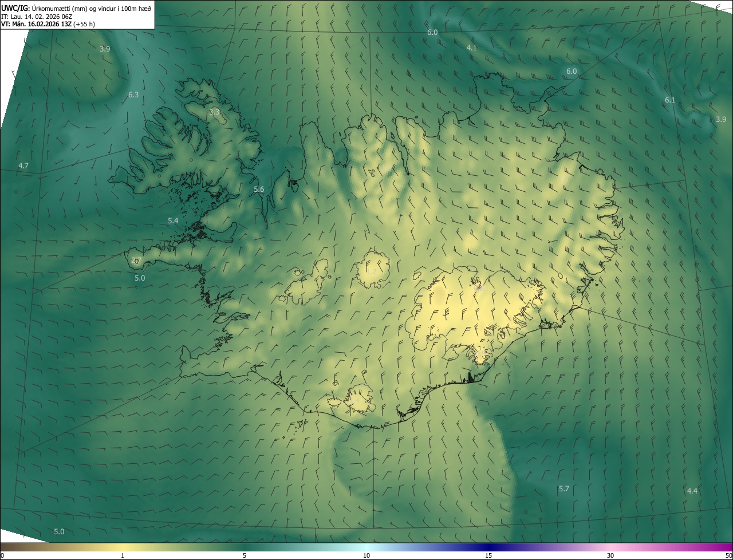
Task: Click the 5 tick on the colour scale
Action: click(x=245, y=556)
